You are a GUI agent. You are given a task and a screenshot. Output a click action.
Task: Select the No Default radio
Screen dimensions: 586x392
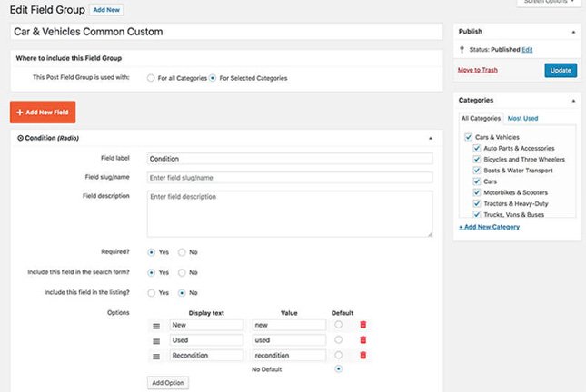(338, 368)
